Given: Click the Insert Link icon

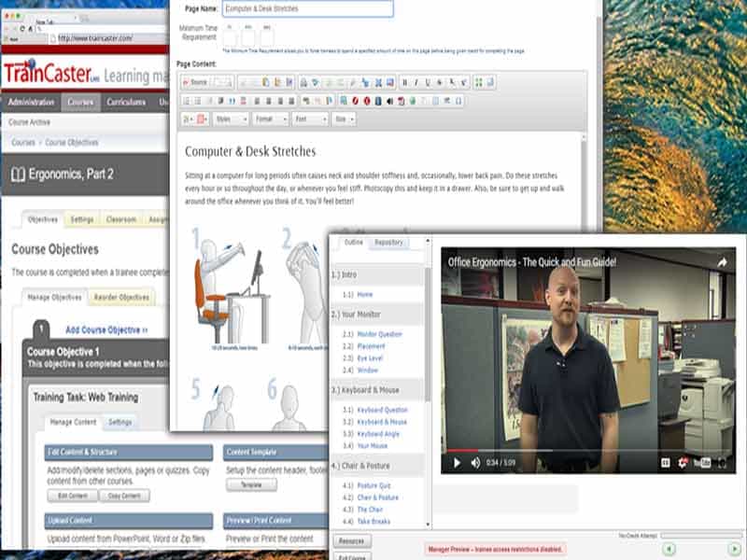Looking at the screenshot, I should 306,101.
